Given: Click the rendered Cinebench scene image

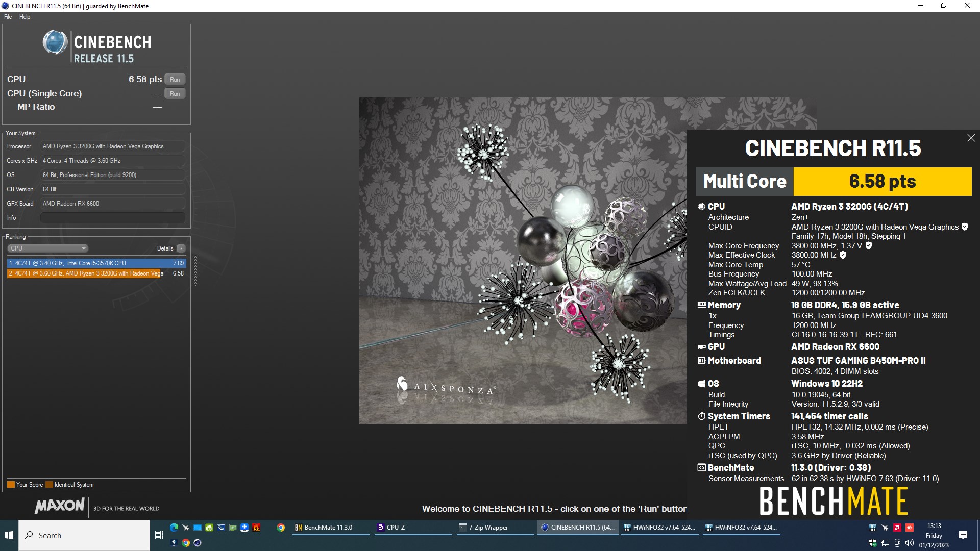Looking at the screenshot, I should click(523, 260).
